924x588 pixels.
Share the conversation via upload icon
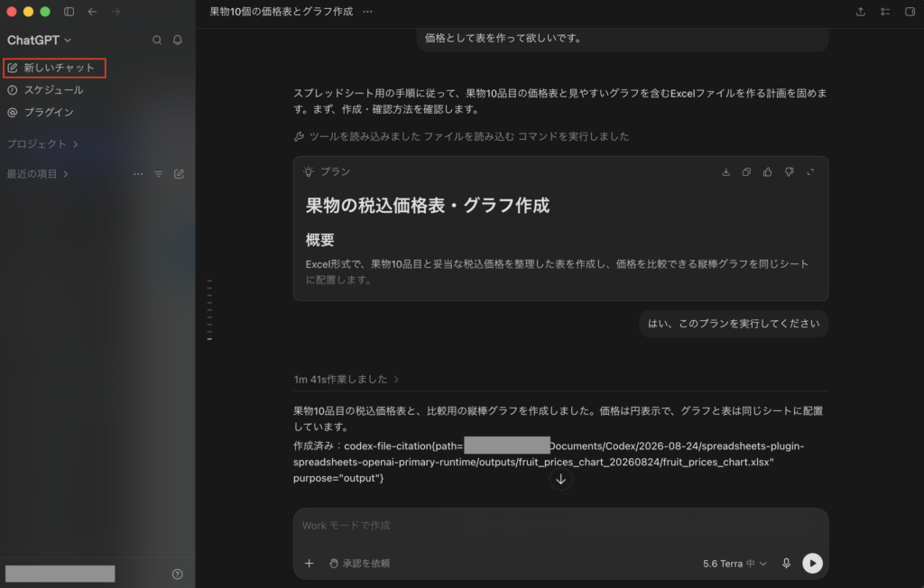coord(860,12)
